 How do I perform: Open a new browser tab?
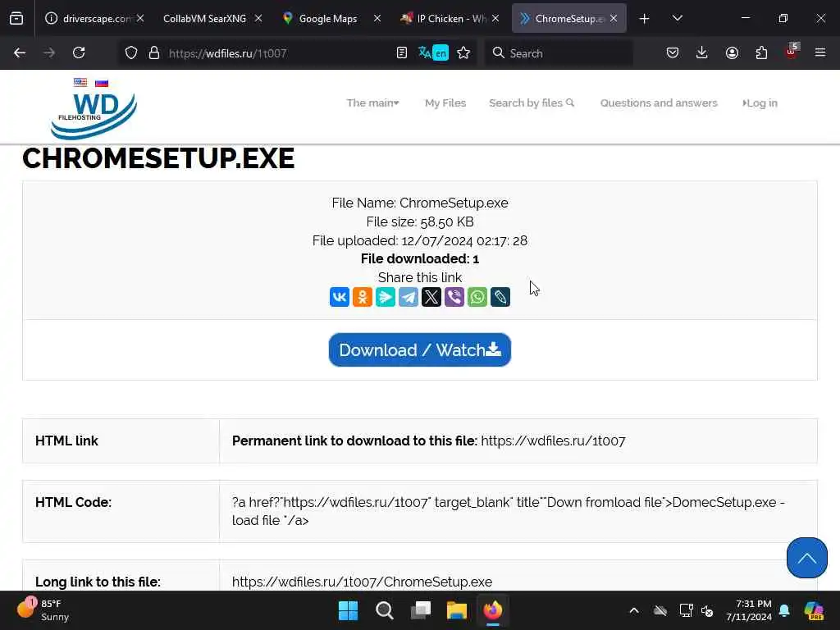pos(644,19)
